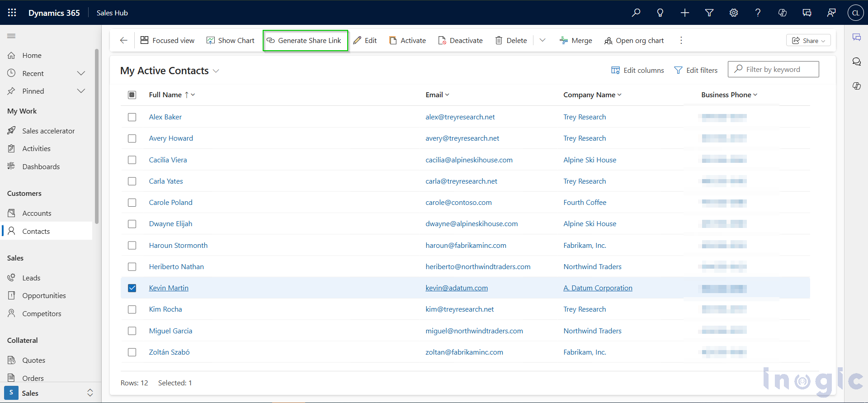This screenshot has width=868, height=403.
Task: Open the help question mark icon
Action: (x=758, y=13)
